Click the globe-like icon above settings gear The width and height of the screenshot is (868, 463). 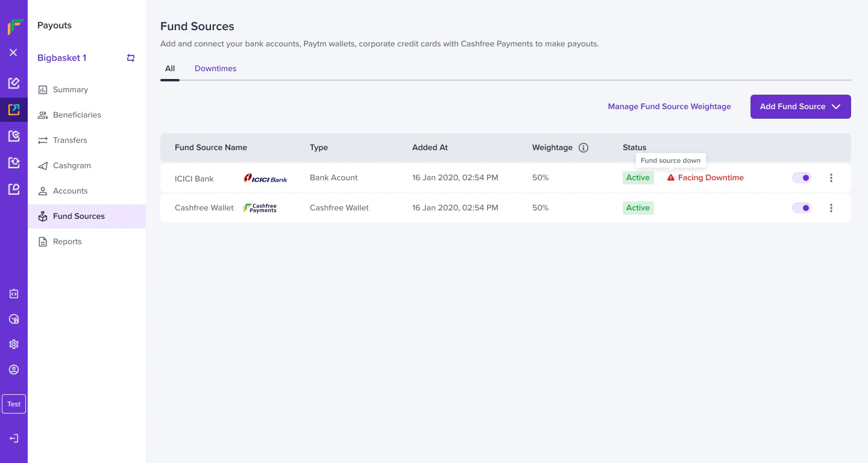14,319
